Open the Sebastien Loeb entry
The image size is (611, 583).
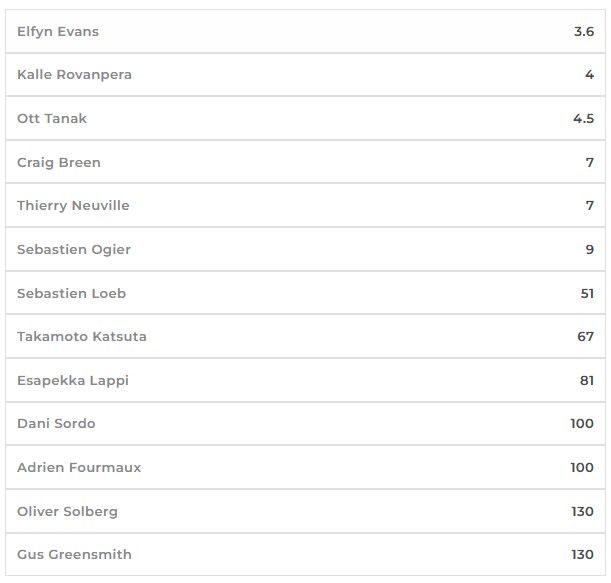(71, 293)
